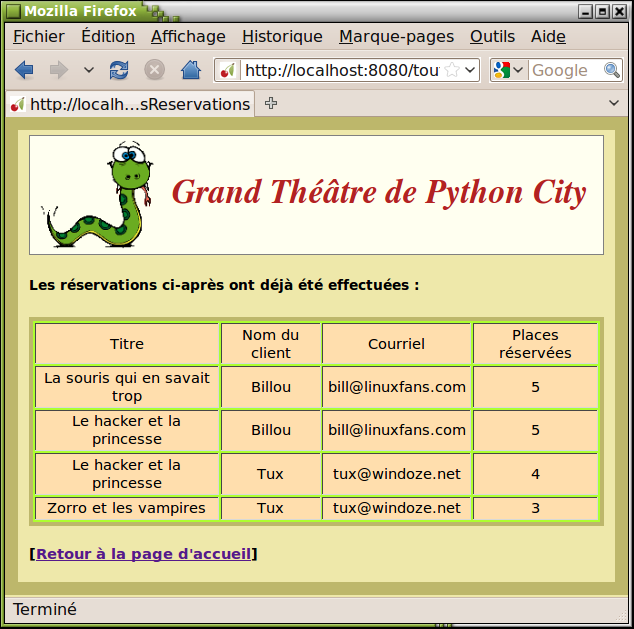Open the Marque-pages menu
The height and width of the screenshot is (629, 634).
click(x=396, y=36)
